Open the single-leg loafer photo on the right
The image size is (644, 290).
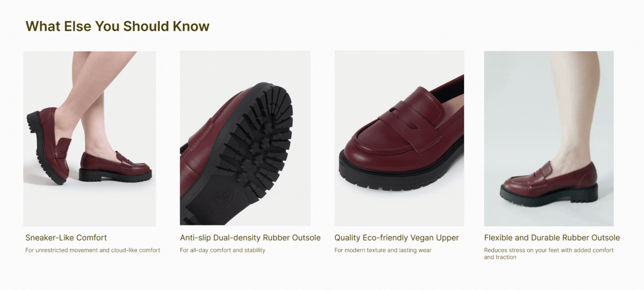[549, 138]
